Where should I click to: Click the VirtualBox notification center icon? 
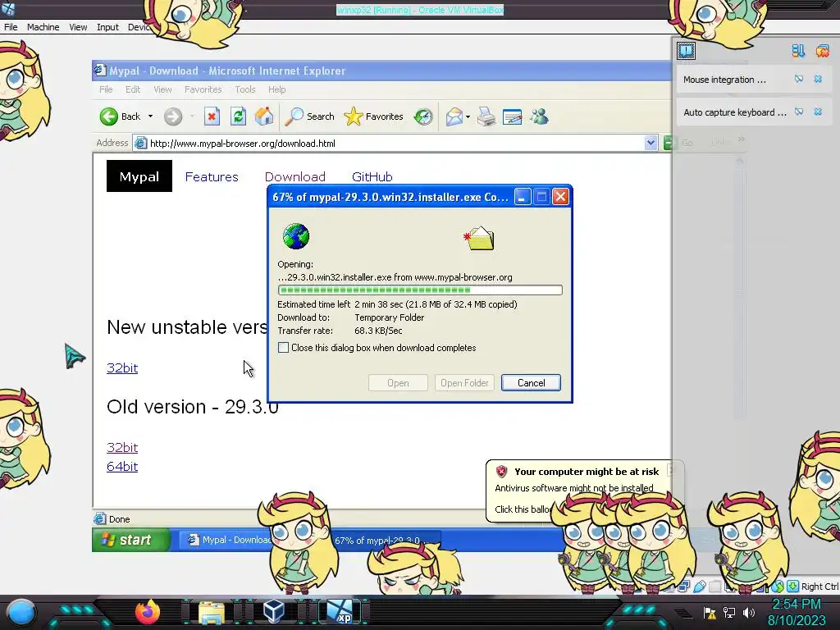[687, 51]
